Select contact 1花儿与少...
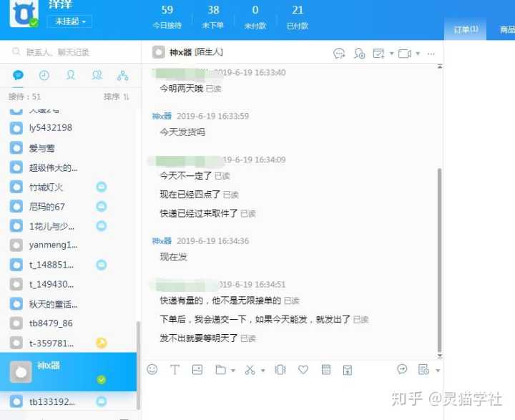This screenshot has height=420, width=515. pos(69,226)
